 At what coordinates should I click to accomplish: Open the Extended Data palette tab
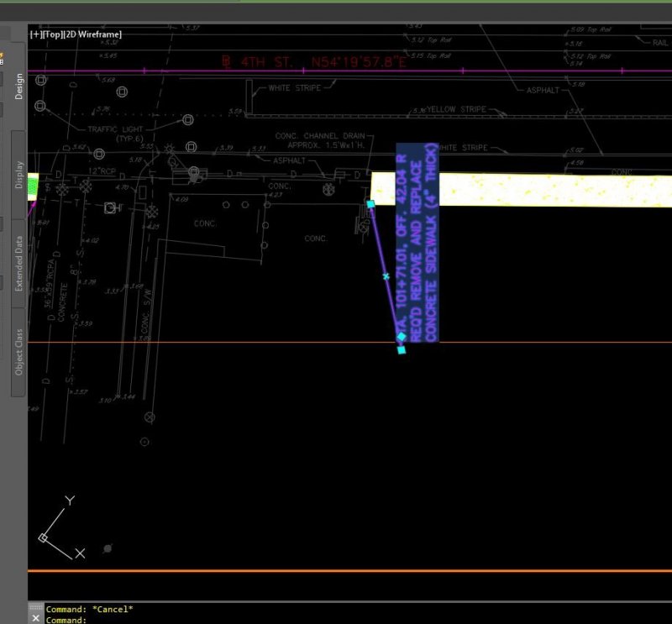(18, 262)
